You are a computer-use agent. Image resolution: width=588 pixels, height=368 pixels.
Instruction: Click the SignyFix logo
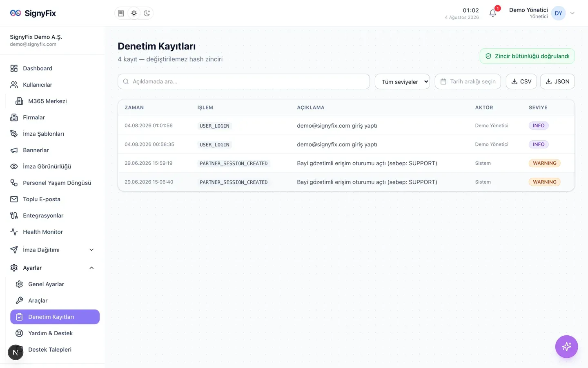tap(33, 13)
